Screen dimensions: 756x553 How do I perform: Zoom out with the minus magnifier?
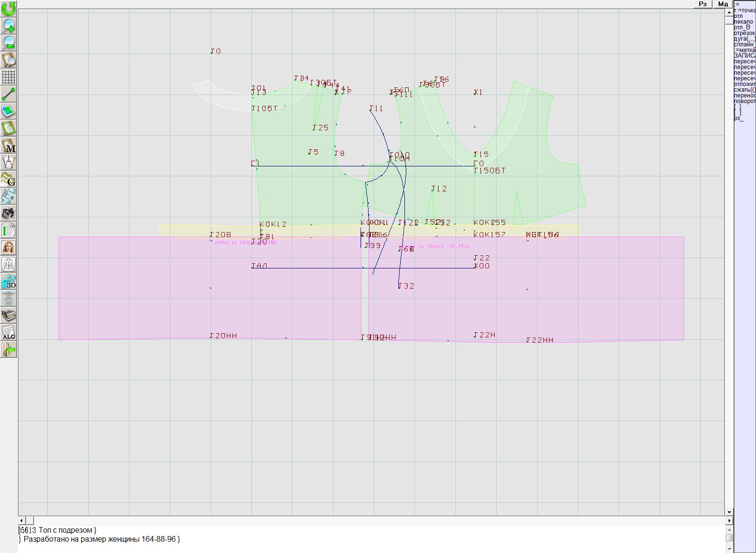coord(9,43)
